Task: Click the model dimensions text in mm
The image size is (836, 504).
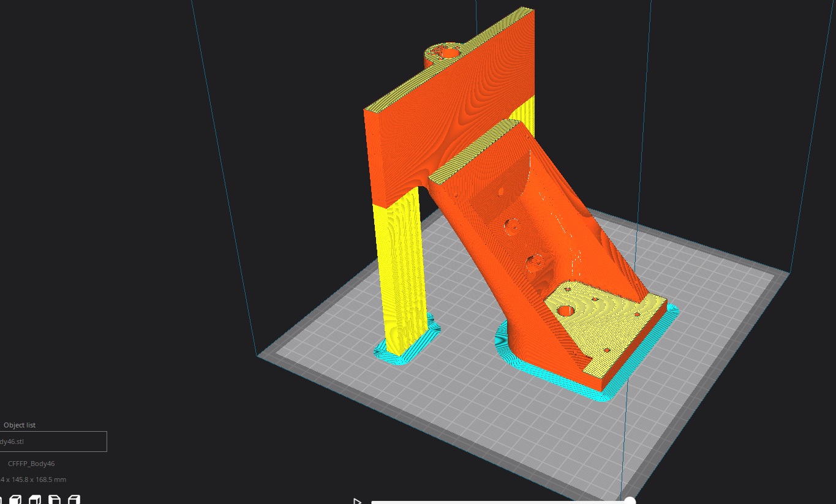Action: coord(33,480)
